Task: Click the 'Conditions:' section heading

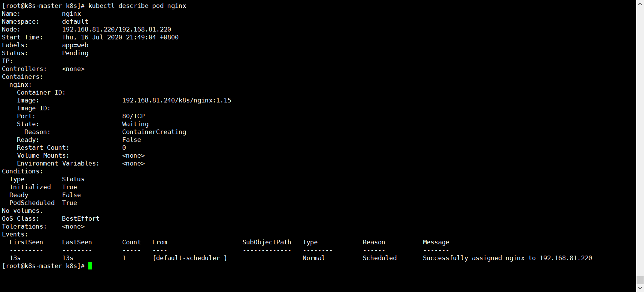Action: click(22, 171)
